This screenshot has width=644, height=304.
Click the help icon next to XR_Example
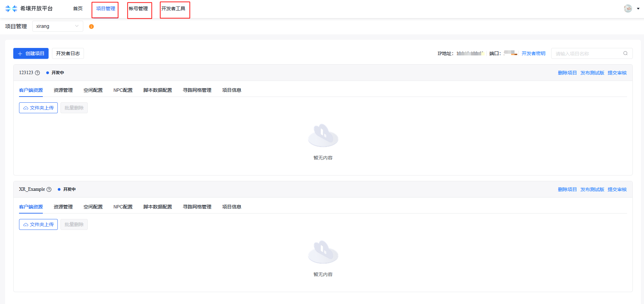coord(49,189)
